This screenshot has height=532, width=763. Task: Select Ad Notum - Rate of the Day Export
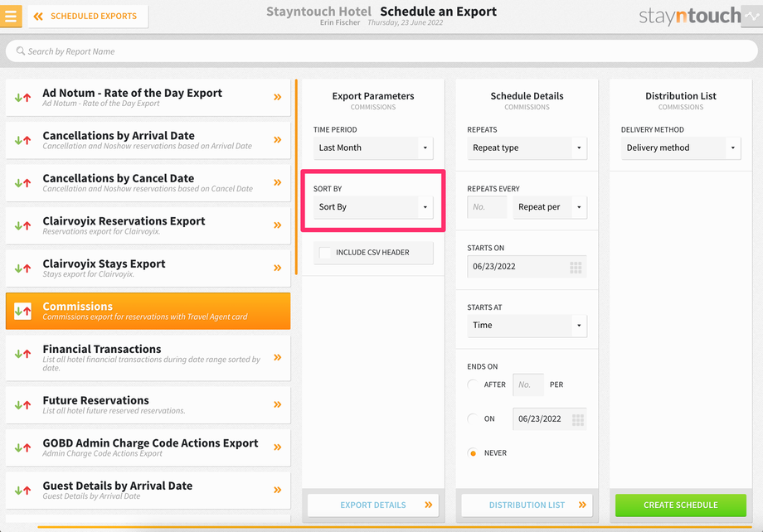148,97
